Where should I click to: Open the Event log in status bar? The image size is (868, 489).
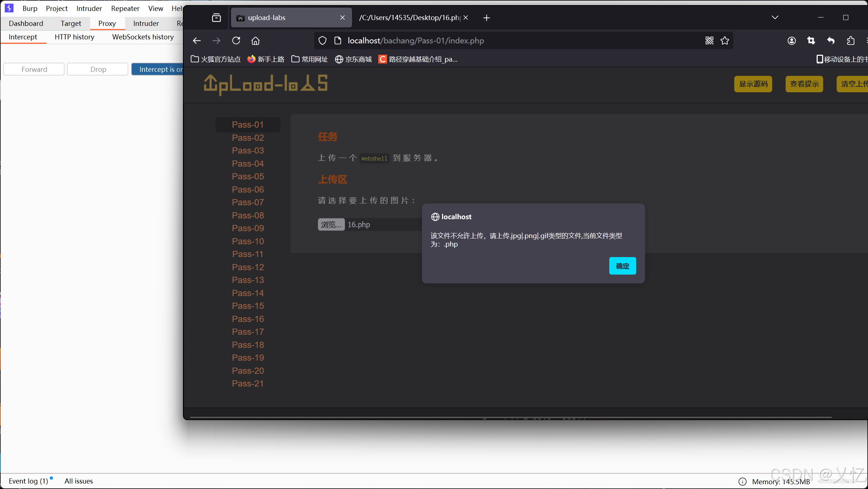28,481
